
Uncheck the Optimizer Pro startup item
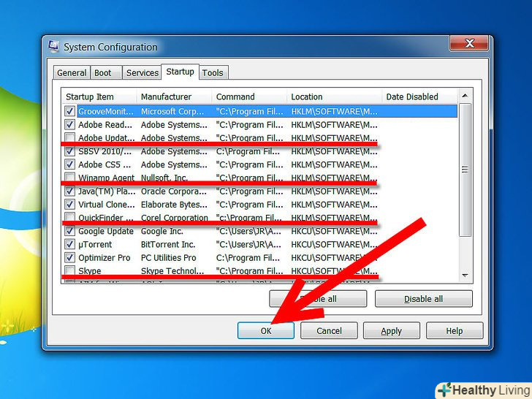point(69,257)
